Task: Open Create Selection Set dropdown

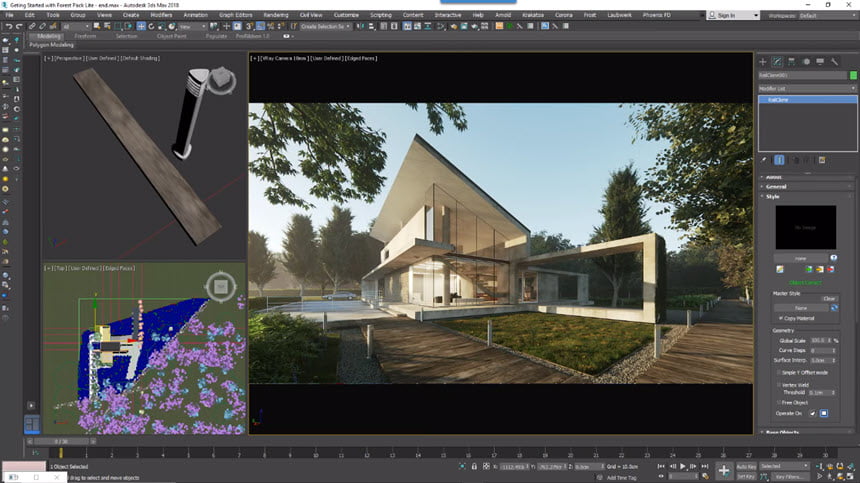Action: 325,26
